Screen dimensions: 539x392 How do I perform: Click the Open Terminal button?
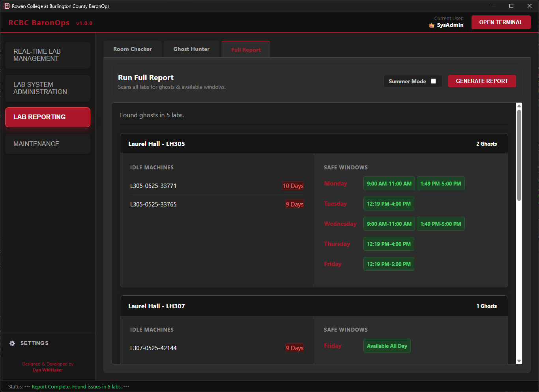(501, 22)
